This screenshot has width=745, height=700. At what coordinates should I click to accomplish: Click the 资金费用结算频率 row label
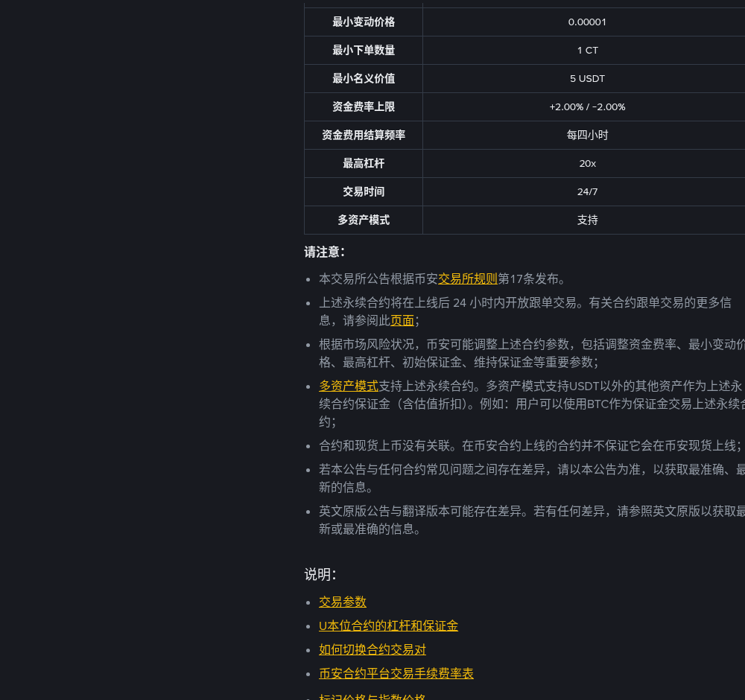coord(364,135)
